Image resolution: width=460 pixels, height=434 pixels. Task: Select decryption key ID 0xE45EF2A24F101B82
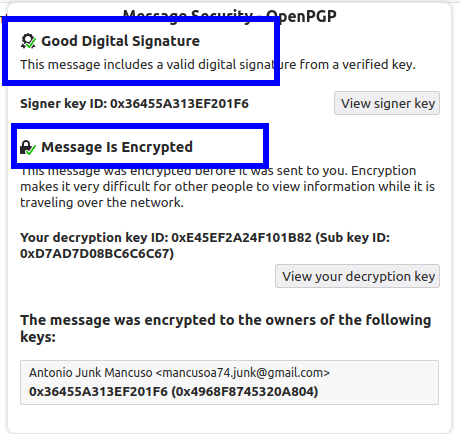(241, 238)
